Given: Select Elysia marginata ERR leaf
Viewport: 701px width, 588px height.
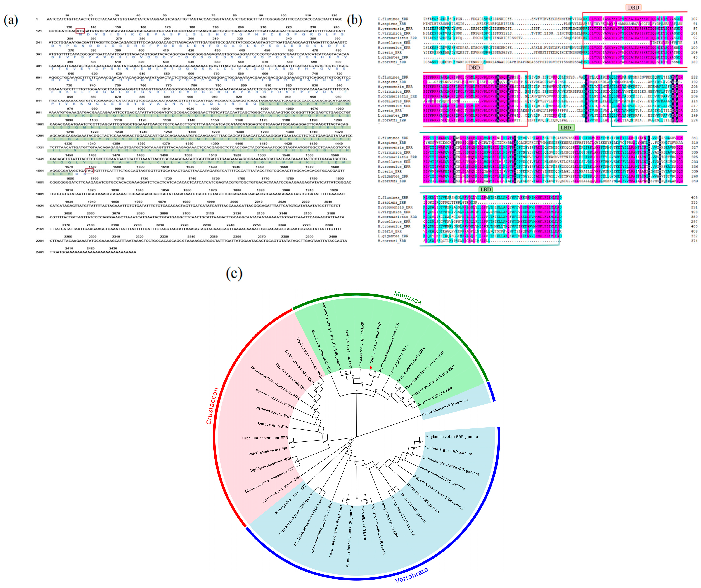Looking at the screenshot, I should pyautogui.click(x=435, y=396).
